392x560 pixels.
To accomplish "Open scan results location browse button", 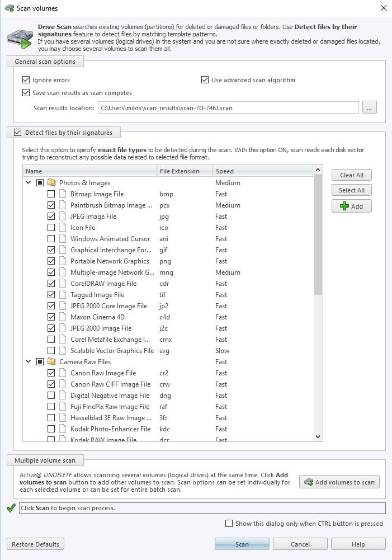I will point(370,107).
